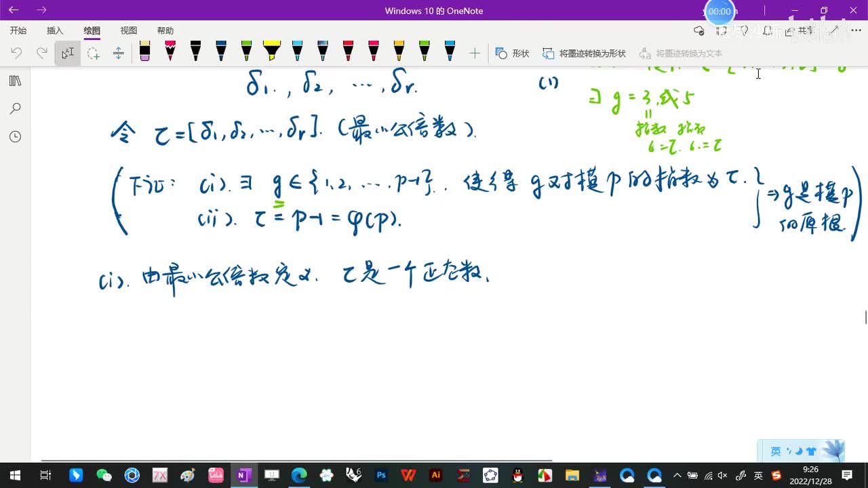This screenshot has height=488, width=868.
Task: Open the 视图 tab
Action: [129, 30]
